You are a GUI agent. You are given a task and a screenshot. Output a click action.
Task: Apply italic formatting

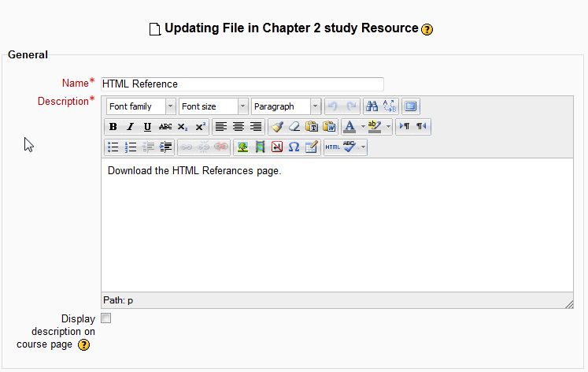130,127
